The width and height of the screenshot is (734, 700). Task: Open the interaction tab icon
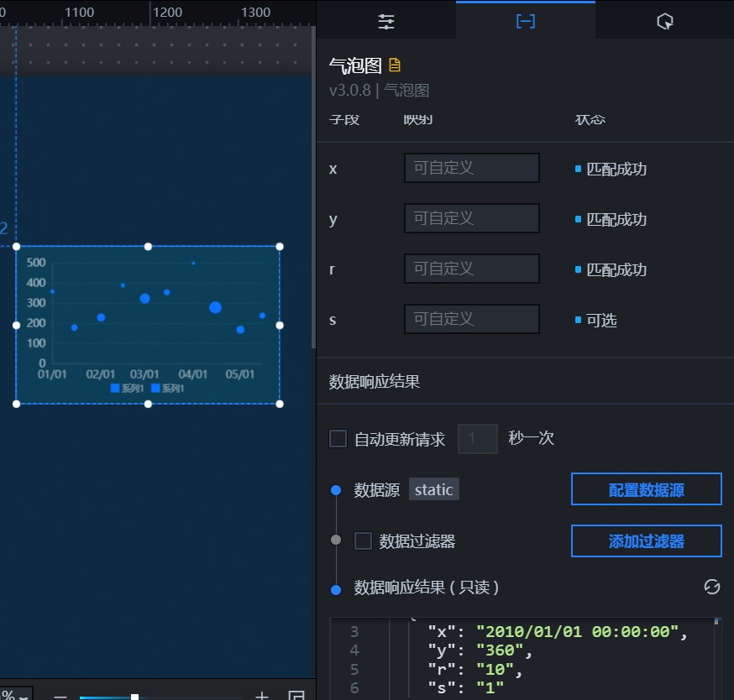[665, 22]
